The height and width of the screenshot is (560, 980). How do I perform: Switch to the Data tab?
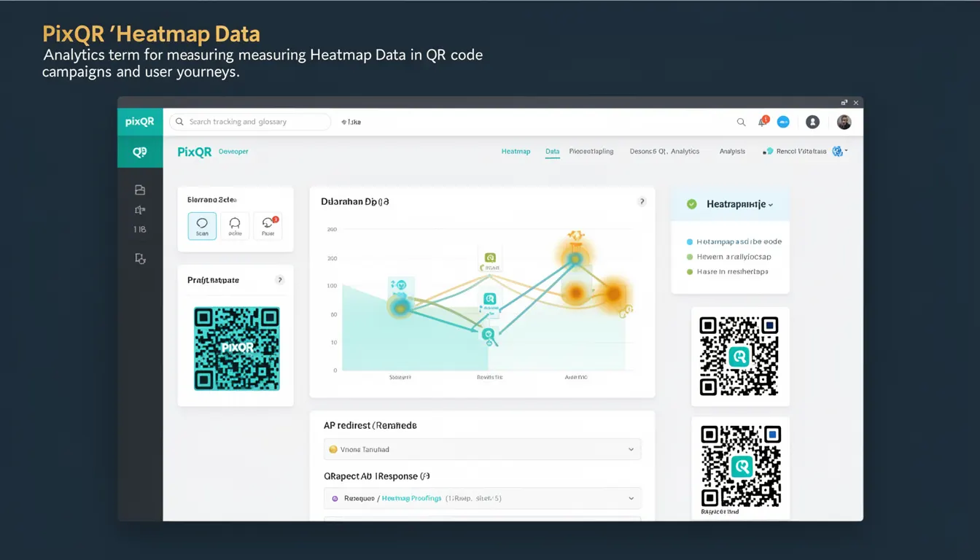[x=553, y=152]
